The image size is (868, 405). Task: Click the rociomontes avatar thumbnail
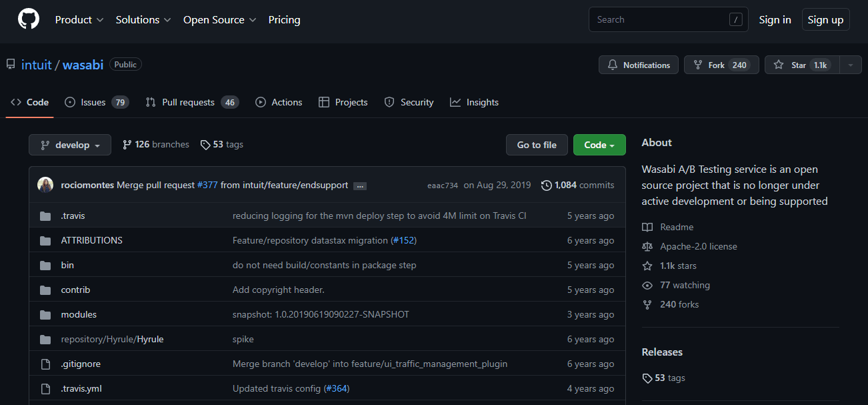point(45,185)
